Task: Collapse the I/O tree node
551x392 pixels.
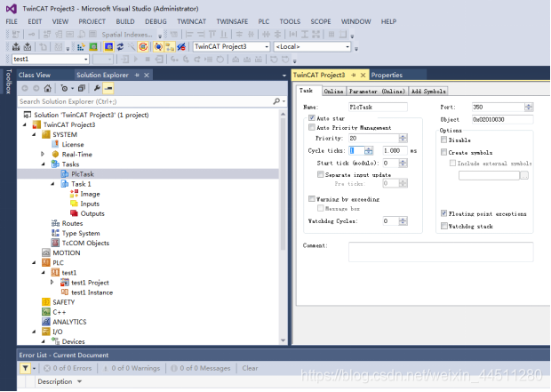Action: [x=34, y=332]
